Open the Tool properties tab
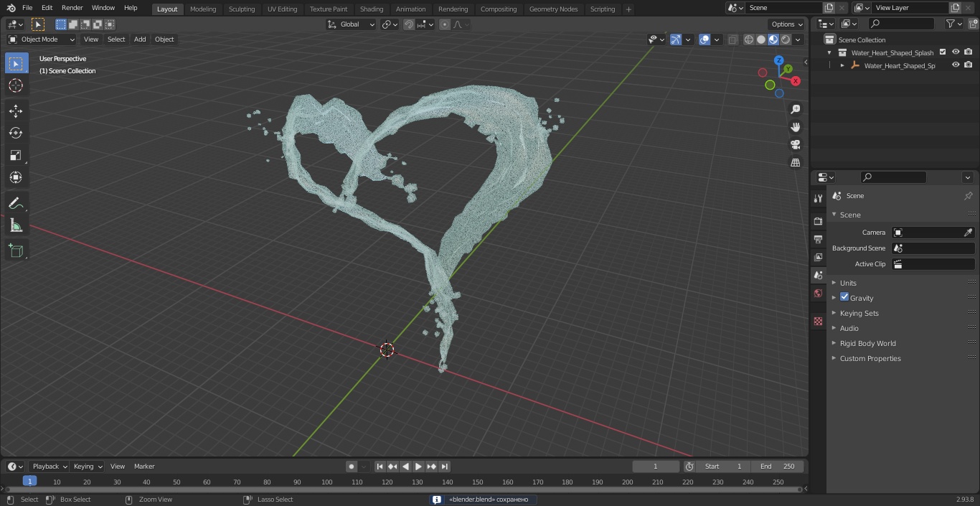Image resolution: width=980 pixels, height=506 pixels. (x=818, y=198)
